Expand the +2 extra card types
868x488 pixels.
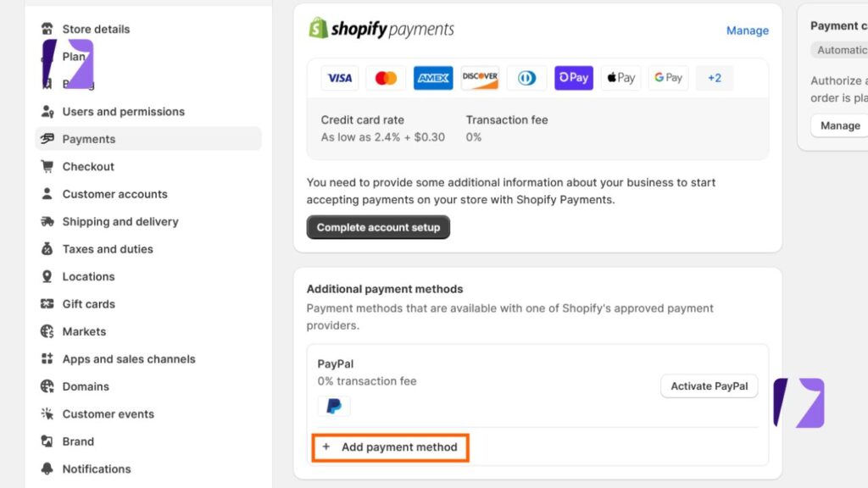(714, 77)
